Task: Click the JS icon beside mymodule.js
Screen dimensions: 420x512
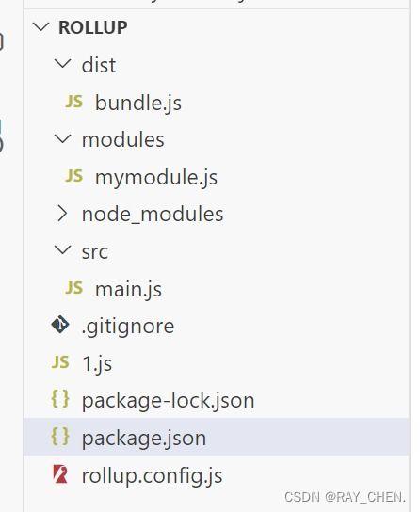Action: pyautogui.click(x=74, y=176)
